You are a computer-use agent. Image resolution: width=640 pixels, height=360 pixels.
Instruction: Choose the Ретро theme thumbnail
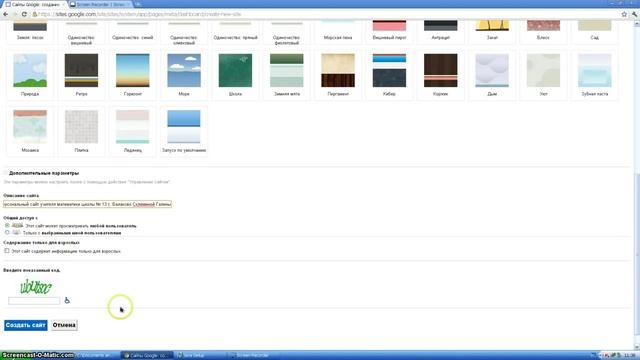coord(81,70)
